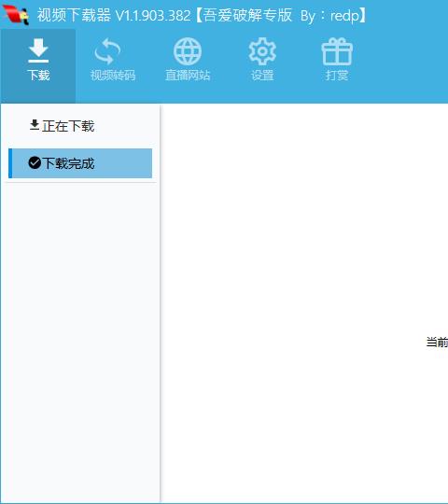This screenshot has width=448, height=504.
Task: Click the checkmark circle icon beside 下载完成
Action: 35,163
